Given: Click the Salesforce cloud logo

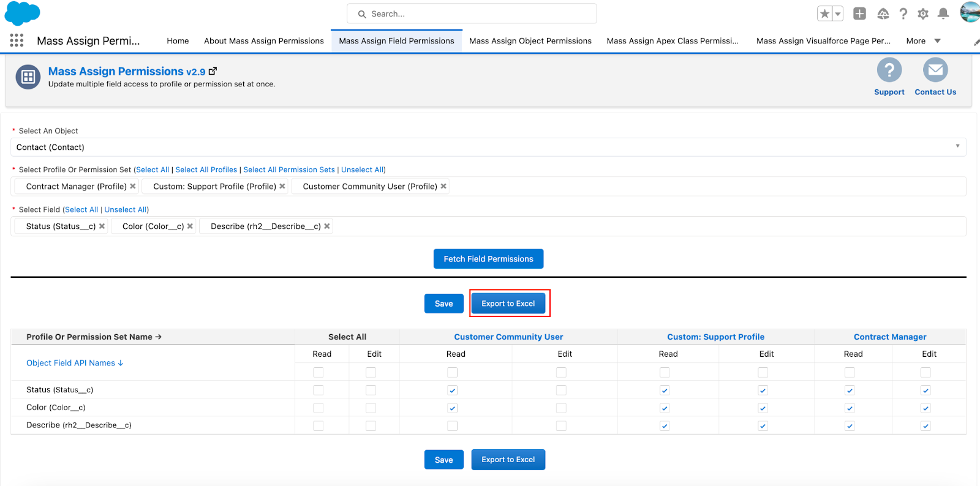Looking at the screenshot, I should (23, 13).
